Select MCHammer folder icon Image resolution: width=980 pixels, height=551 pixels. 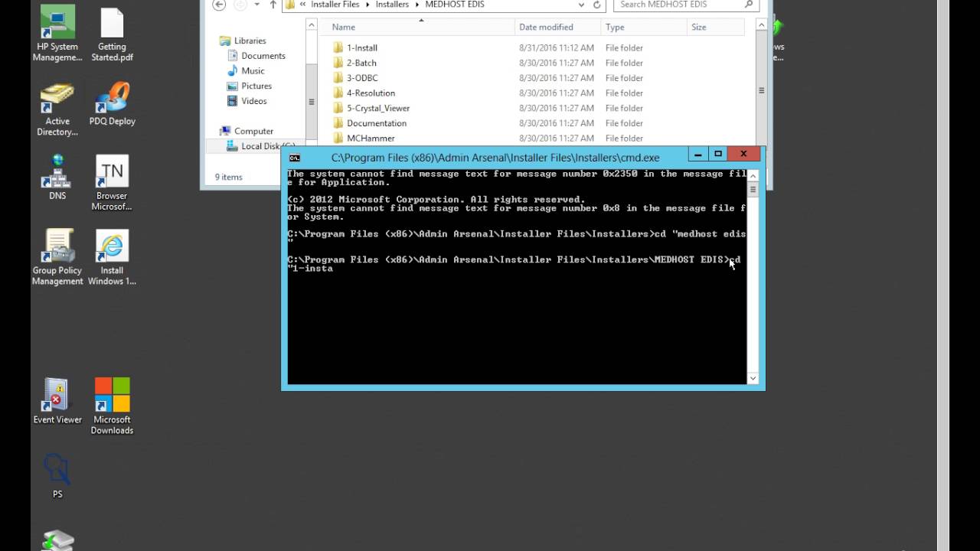click(x=339, y=139)
